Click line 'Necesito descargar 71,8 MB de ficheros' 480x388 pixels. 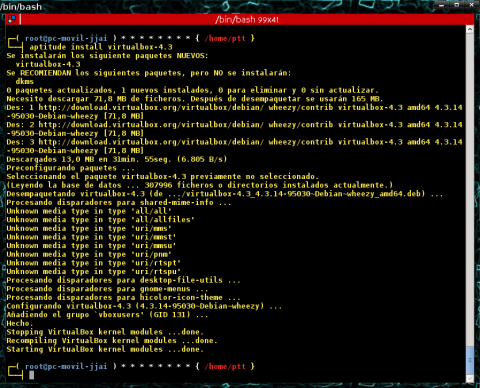pyautogui.click(x=195, y=99)
